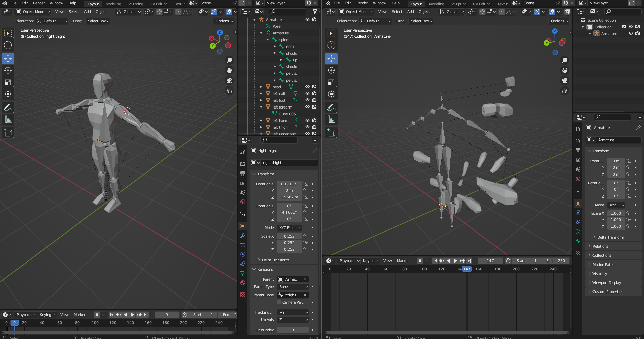The width and height of the screenshot is (644, 339).
Task: Toggle camera view in left viewport
Action: (229, 81)
